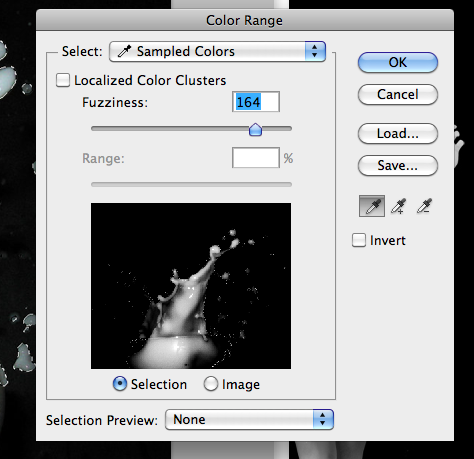Click the Cancel button
This screenshot has height=459, width=474.
(x=398, y=94)
